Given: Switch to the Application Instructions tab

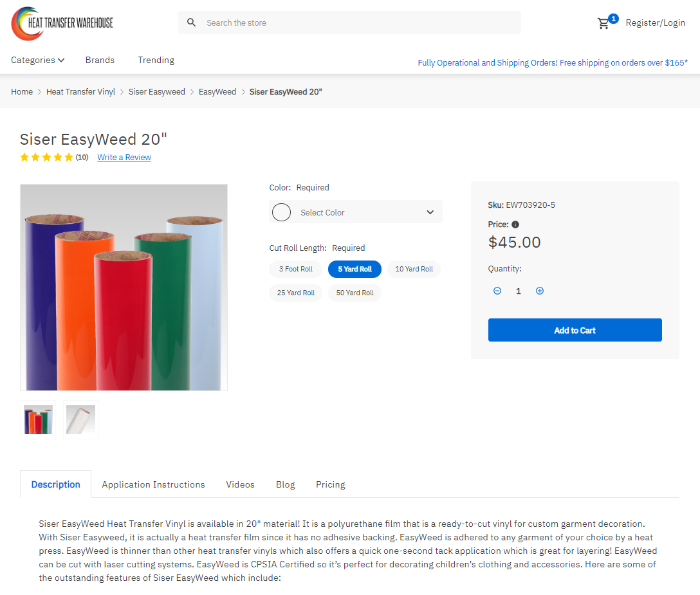Looking at the screenshot, I should (x=153, y=484).
